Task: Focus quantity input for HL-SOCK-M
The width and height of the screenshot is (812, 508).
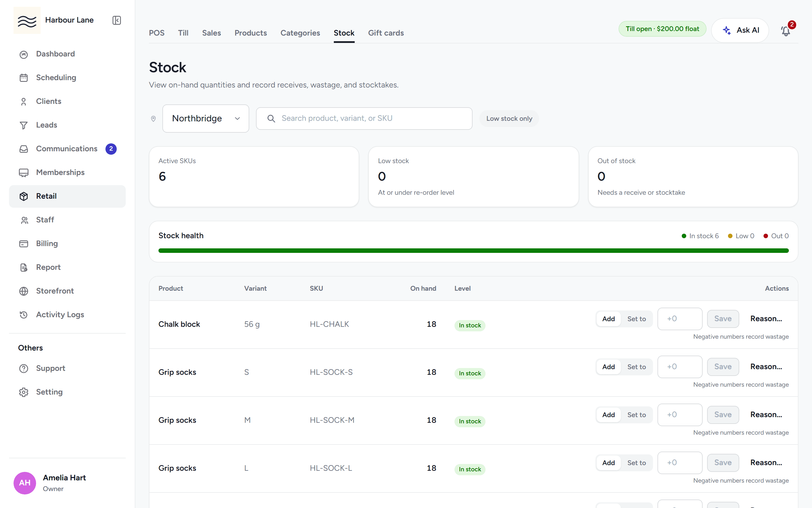Action: pos(680,415)
